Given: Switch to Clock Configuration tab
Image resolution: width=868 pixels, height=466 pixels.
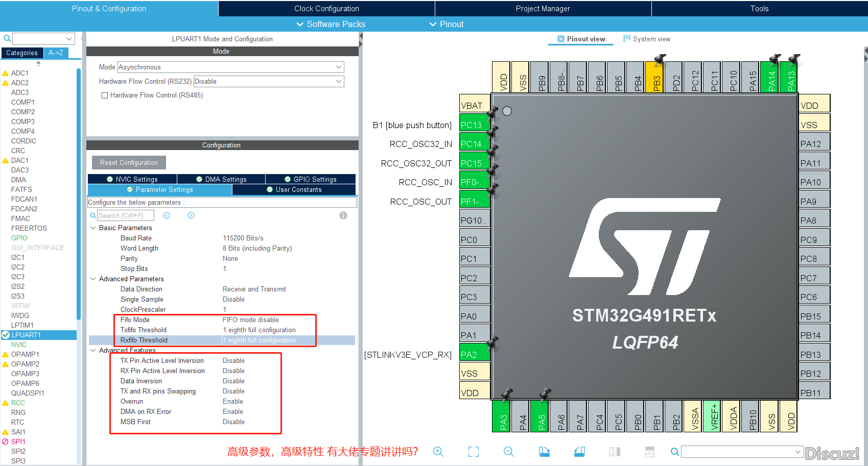Looking at the screenshot, I should point(326,9).
